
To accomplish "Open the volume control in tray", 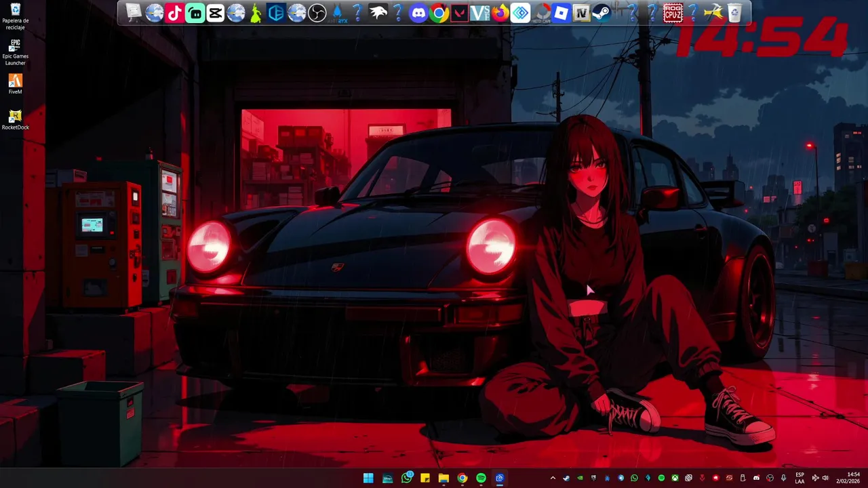I will pos(825,478).
